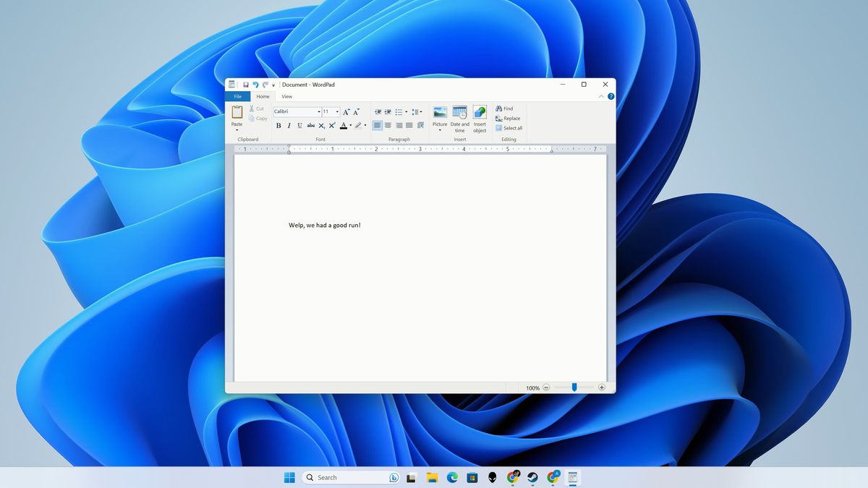Viewport: 868px width, 488px height.
Task: Open the File menu
Action: (x=238, y=96)
